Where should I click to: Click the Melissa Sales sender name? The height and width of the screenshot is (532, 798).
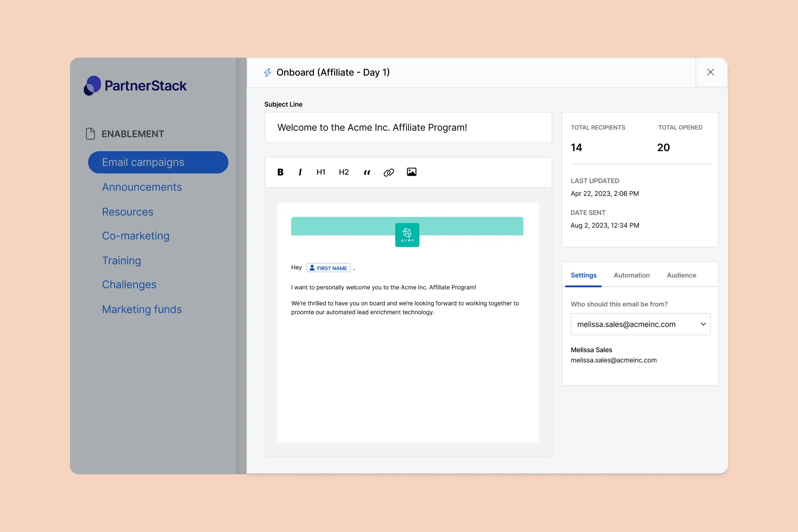591,350
